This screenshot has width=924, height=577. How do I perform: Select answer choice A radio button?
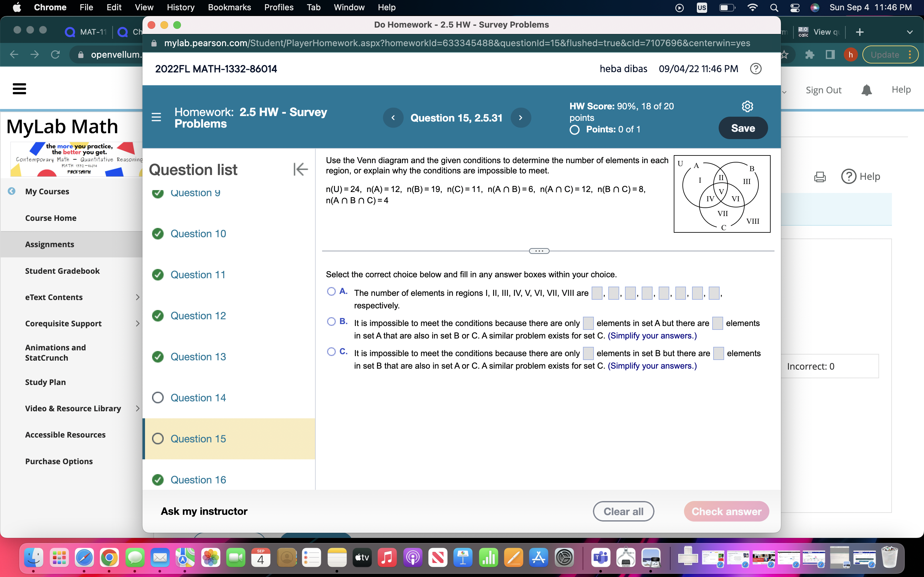coord(331,291)
